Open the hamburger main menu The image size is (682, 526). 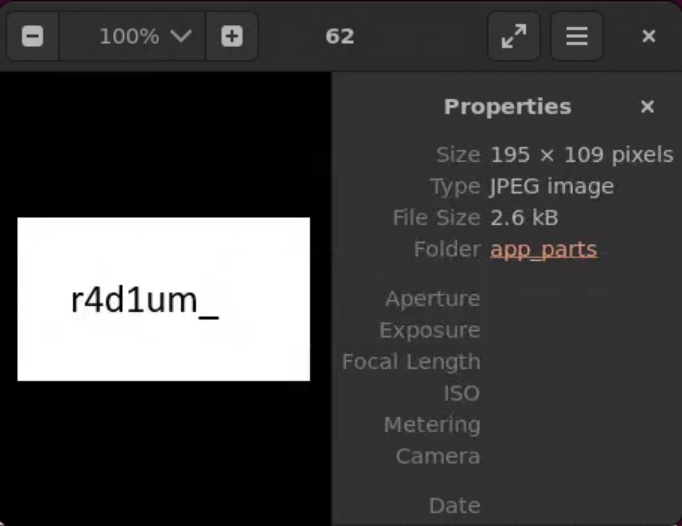point(577,36)
